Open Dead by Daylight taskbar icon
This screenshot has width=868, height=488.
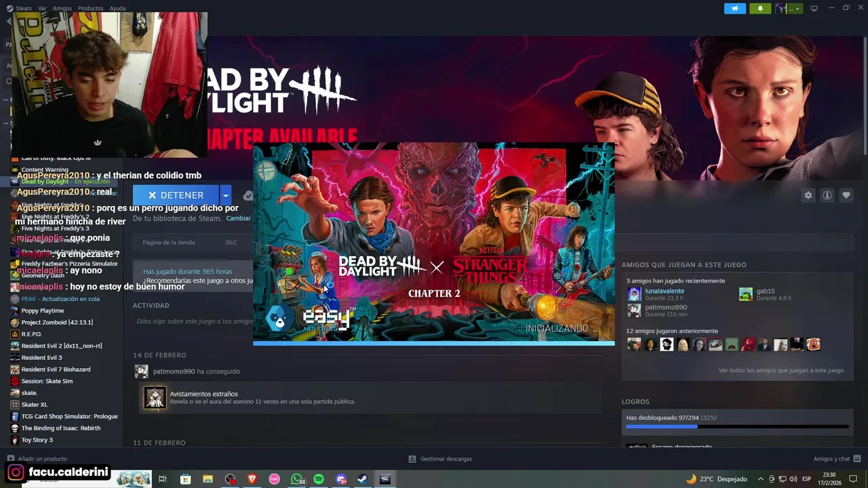tap(385, 479)
